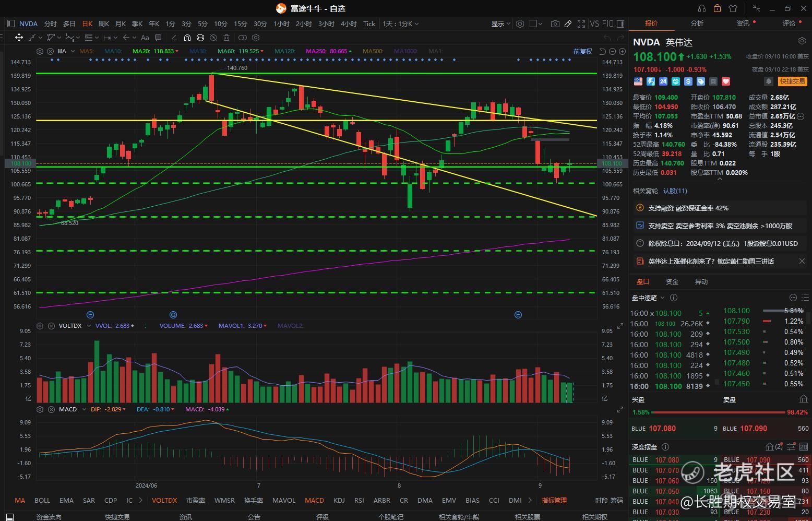The height and width of the screenshot is (521, 812).
Task: Open skin theme shirt icon
Action: point(733,8)
